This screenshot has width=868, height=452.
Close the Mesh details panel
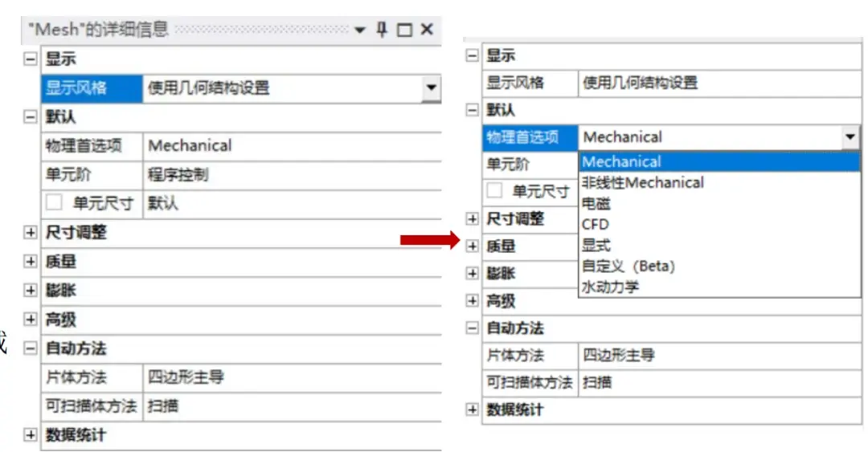427,29
